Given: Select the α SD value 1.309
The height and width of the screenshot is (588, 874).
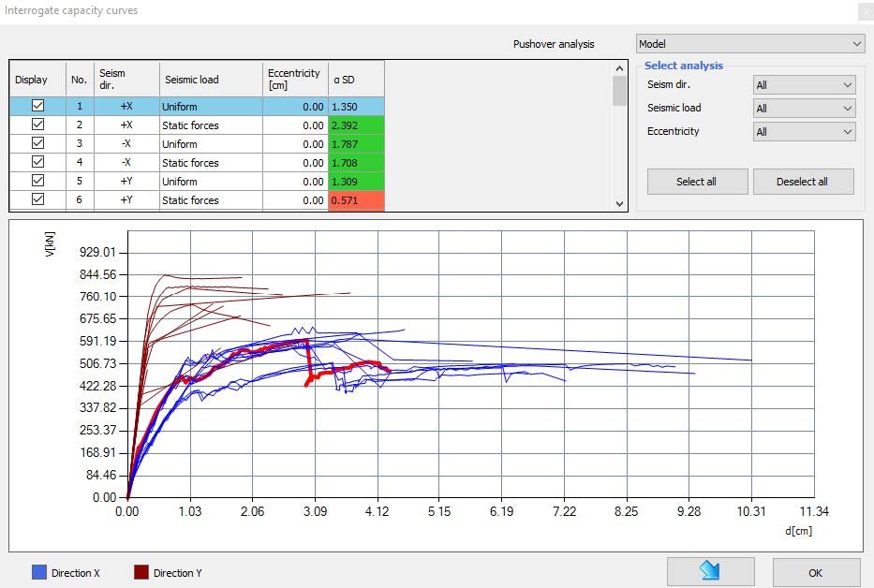Looking at the screenshot, I should point(356,181).
